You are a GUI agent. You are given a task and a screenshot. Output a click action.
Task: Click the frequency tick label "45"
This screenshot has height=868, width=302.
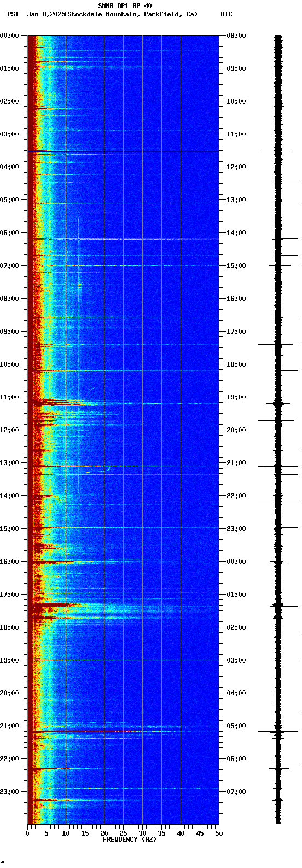(x=200, y=833)
